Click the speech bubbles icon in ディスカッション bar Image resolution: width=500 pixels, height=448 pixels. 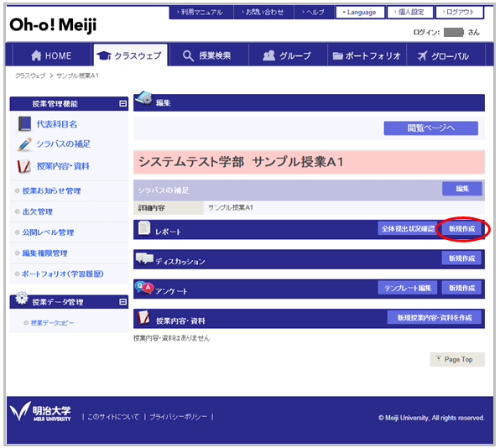[x=144, y=258]
